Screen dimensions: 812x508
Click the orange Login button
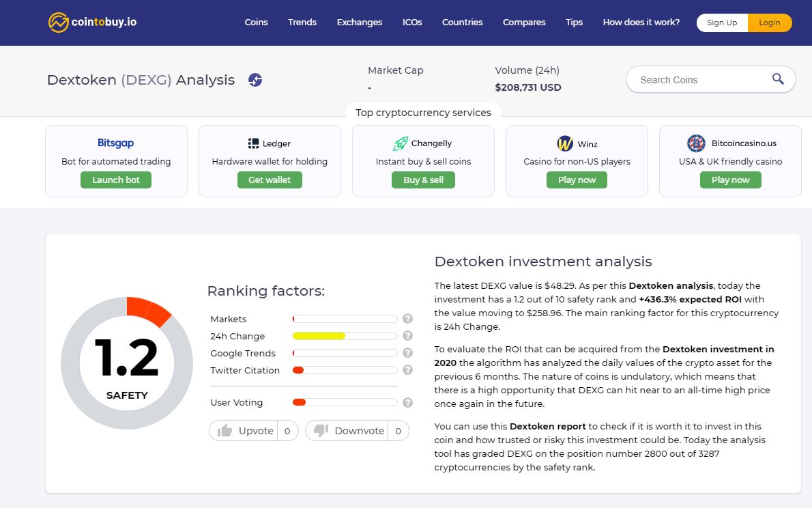770,23
